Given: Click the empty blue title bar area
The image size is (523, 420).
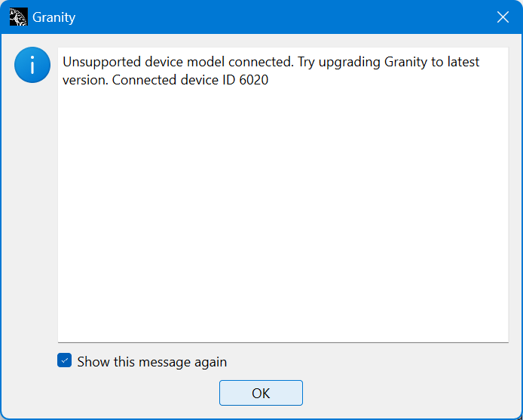Looking at the screenshot, I should pyautogui.click(x=283, y=17).
